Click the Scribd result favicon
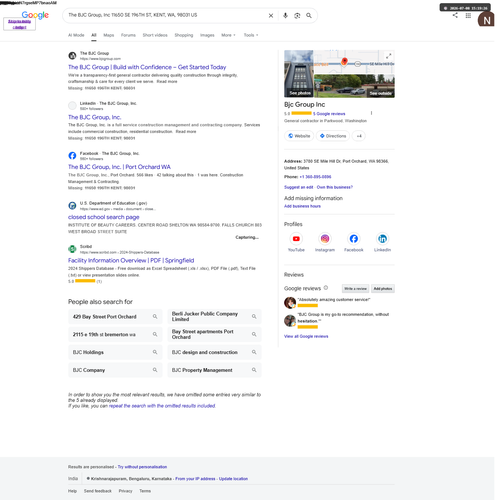This screenshot has height=500, width=500. click(72, 249)
